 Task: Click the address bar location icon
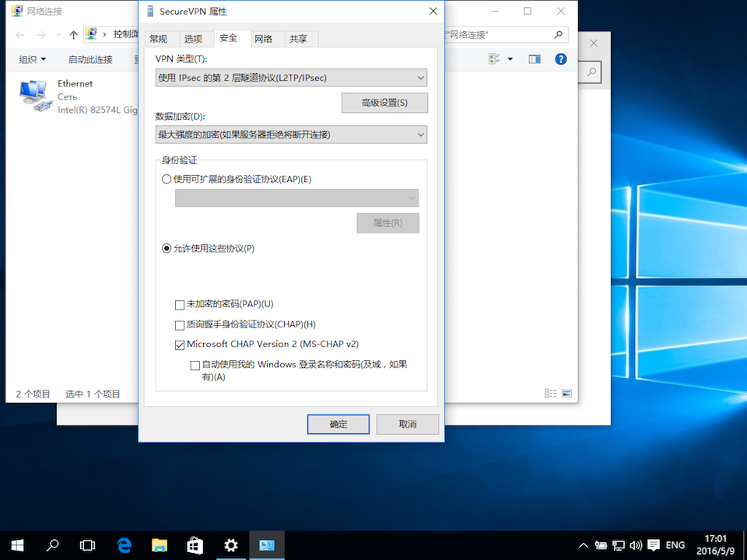pos(91,33)
